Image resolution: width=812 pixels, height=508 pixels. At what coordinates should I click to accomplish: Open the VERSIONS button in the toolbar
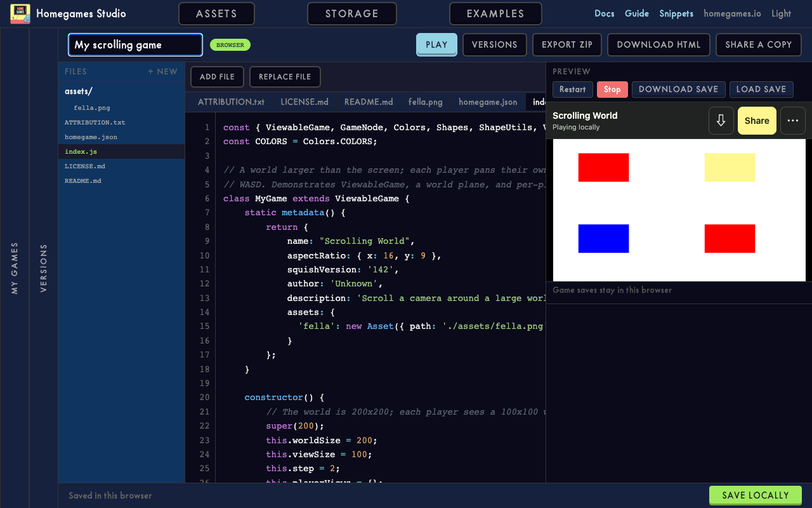tap(495, 44)
